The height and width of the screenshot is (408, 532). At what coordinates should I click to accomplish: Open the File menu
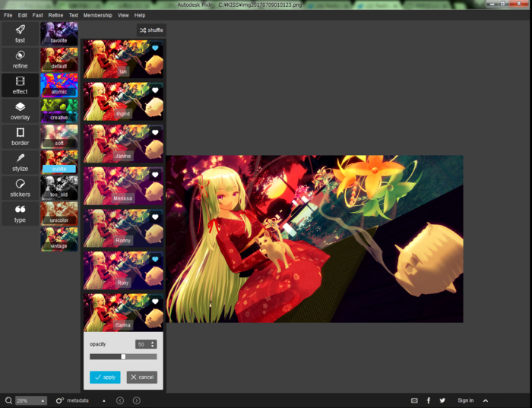(x=8, y=15)
